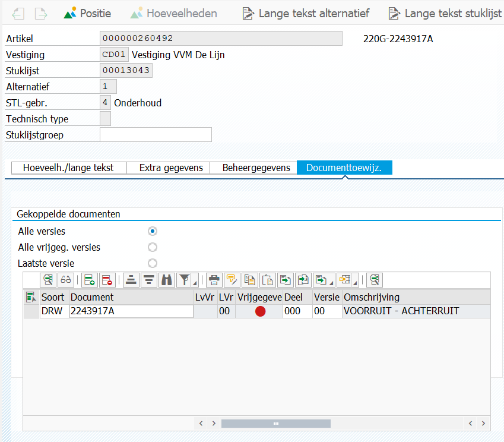This screenshot has width=504, height=442.
Task: Click the Stuklijstgroep input field
Action: pyautogui.click(x=156, y=134)
